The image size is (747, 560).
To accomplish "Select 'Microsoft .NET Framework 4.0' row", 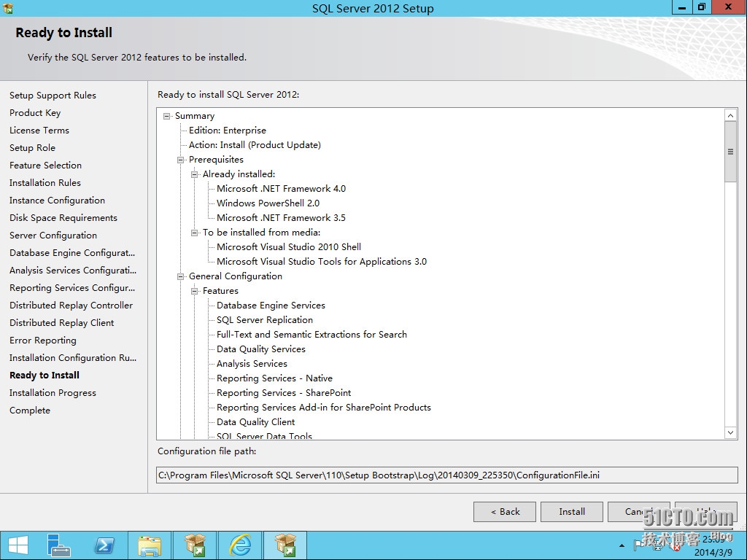I will [281, 189].
